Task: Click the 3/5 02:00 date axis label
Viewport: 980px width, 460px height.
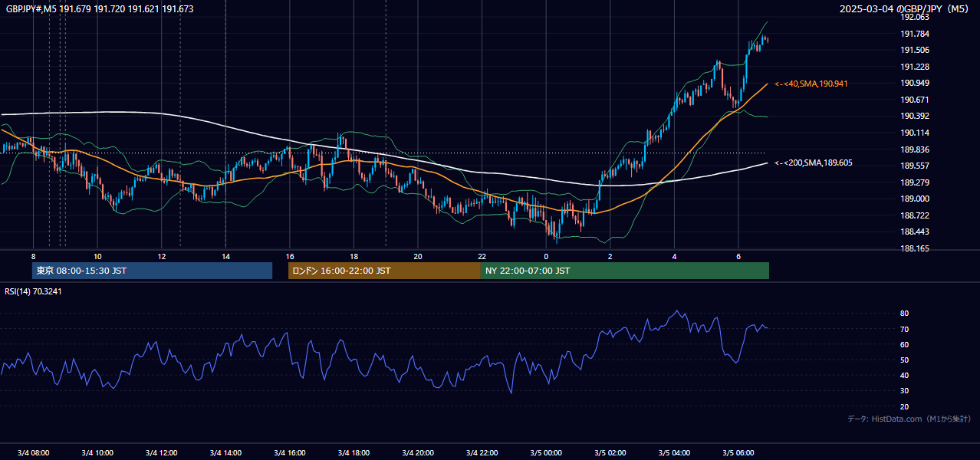Action: 610,452
